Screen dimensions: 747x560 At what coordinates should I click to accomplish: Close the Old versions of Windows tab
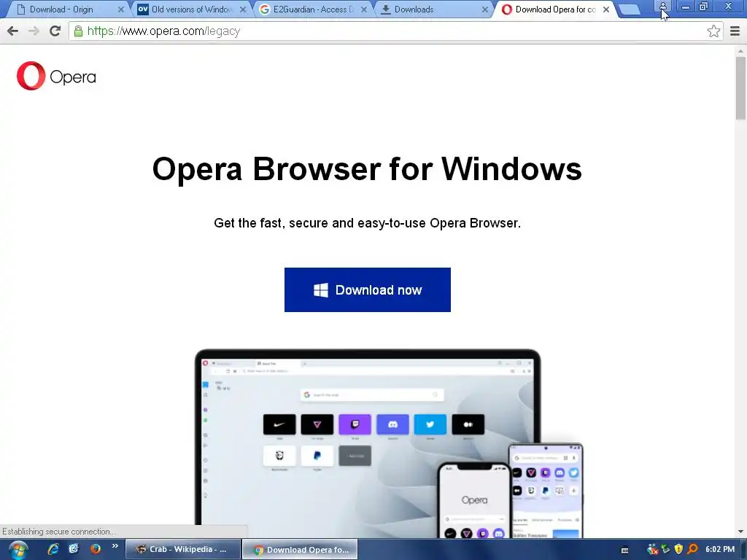point(243,9)
